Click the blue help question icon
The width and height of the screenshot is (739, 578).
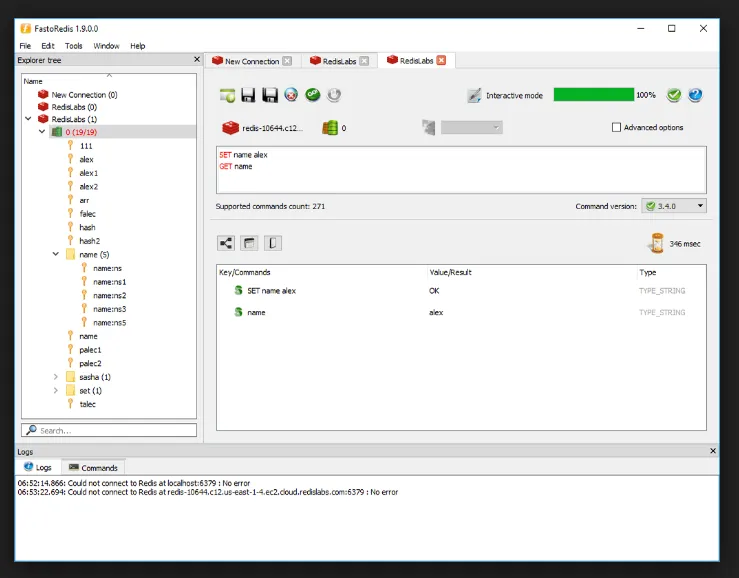(695, 95)
